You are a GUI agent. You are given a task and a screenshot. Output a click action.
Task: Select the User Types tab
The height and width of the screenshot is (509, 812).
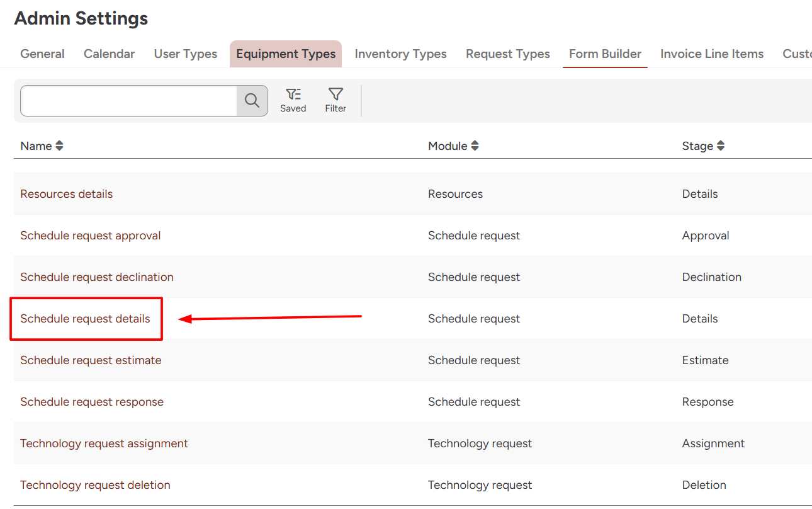point(185,54)
